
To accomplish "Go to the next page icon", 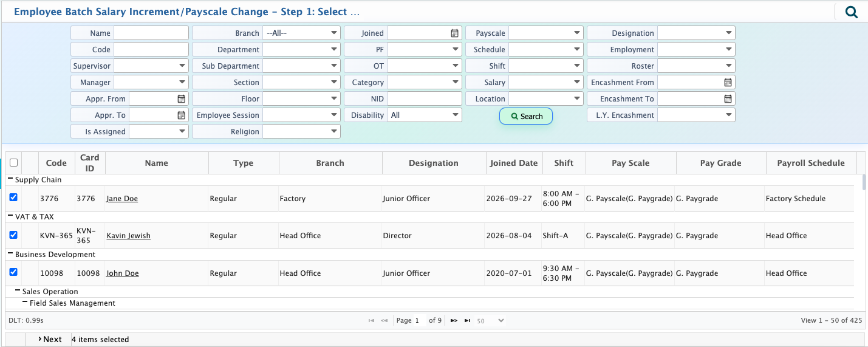I will point(454,320).
